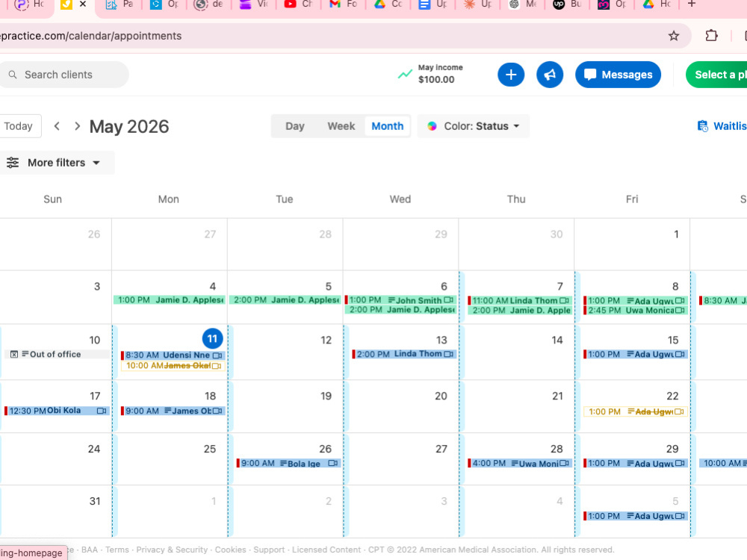This screenshot has width=747, height=560.
Task: Open cancelled 10:00 AM James appointment
Action: click(173, 366)
